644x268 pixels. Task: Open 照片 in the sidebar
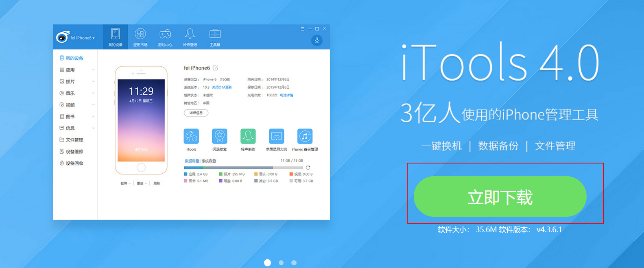pos(68,81)
